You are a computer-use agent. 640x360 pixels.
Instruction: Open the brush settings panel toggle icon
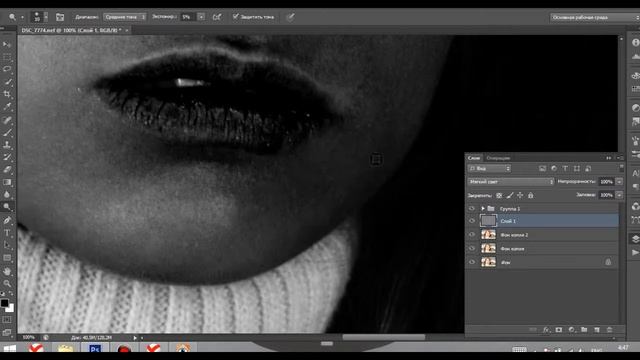[60, 17]
